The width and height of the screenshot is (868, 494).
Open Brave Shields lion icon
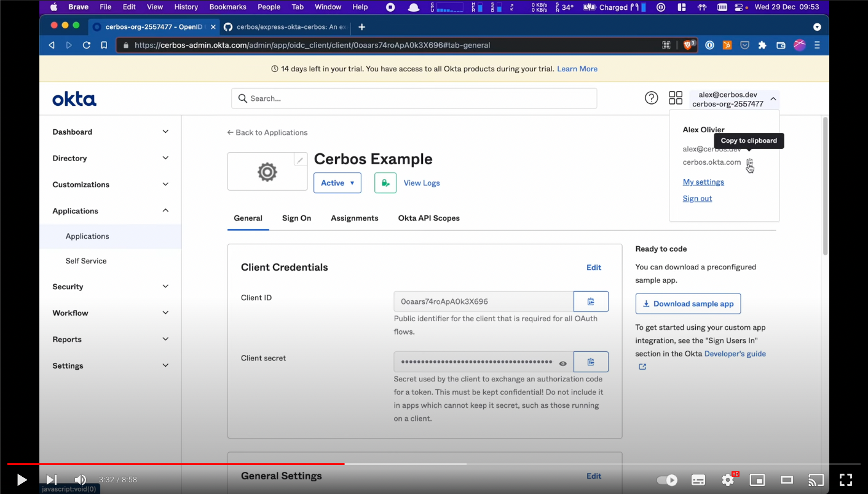[689, 45]
